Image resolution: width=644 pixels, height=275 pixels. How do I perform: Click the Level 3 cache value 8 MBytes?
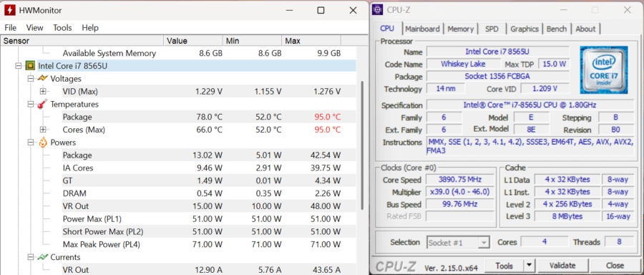coord(567,216)
